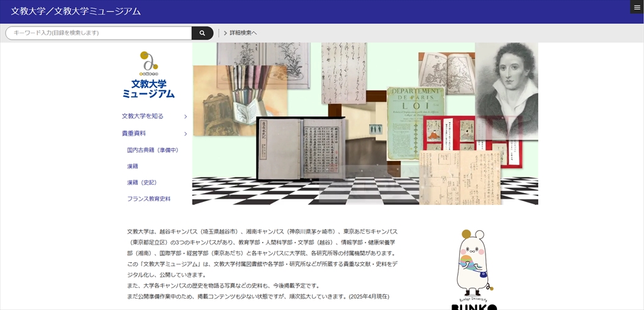Click the old map book image
644x310 pixels.
[x=447, y=71]
